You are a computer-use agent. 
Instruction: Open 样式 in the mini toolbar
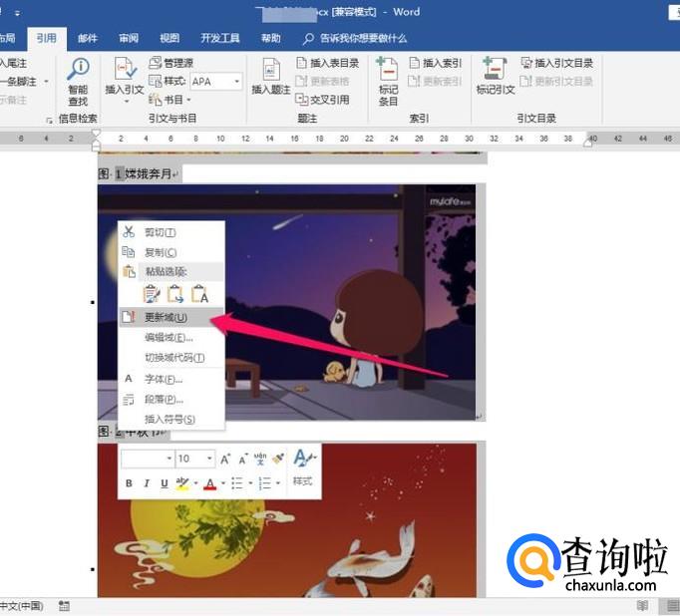point(303,468)
